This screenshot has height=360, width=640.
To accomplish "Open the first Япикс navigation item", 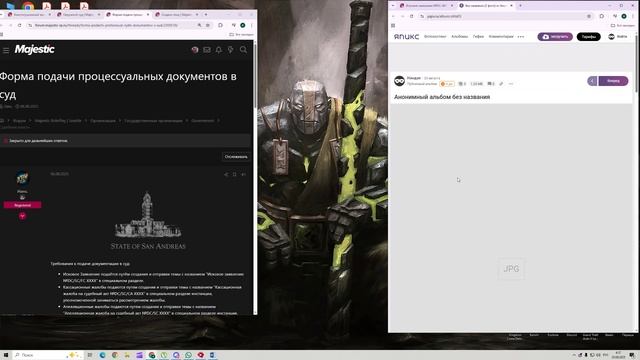I will 435,37.
